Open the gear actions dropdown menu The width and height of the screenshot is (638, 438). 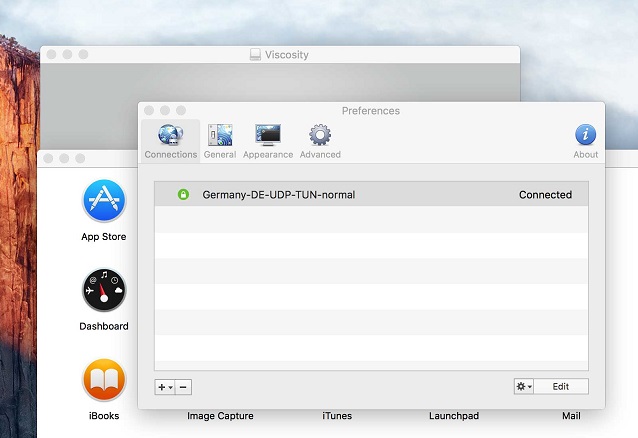coord(524,387)
